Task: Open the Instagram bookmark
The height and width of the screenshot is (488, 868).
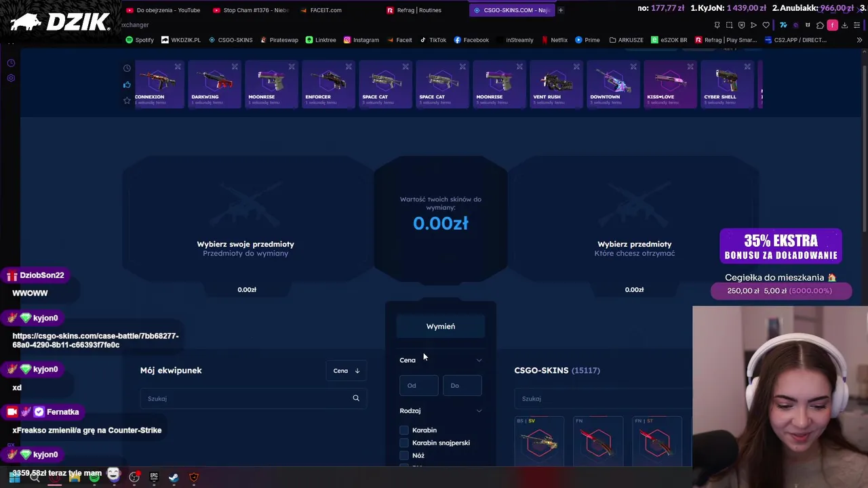Action: tap(361, 40)
